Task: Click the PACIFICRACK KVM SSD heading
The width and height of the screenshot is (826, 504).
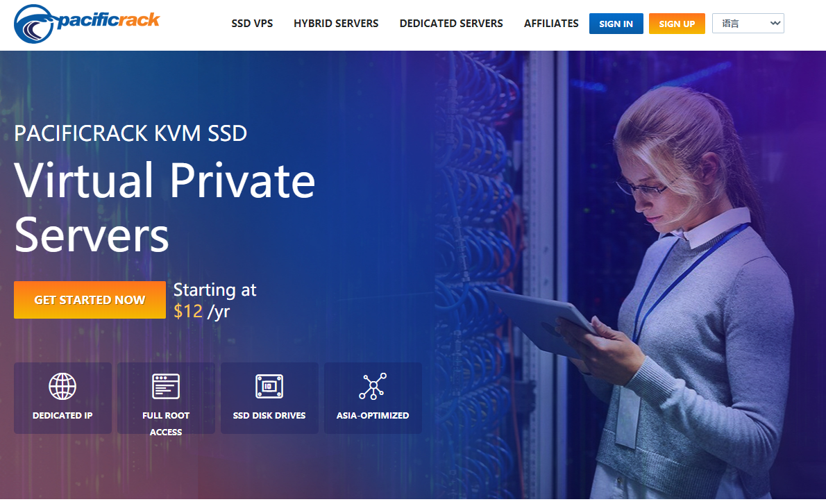Action: tap(130, 133)
